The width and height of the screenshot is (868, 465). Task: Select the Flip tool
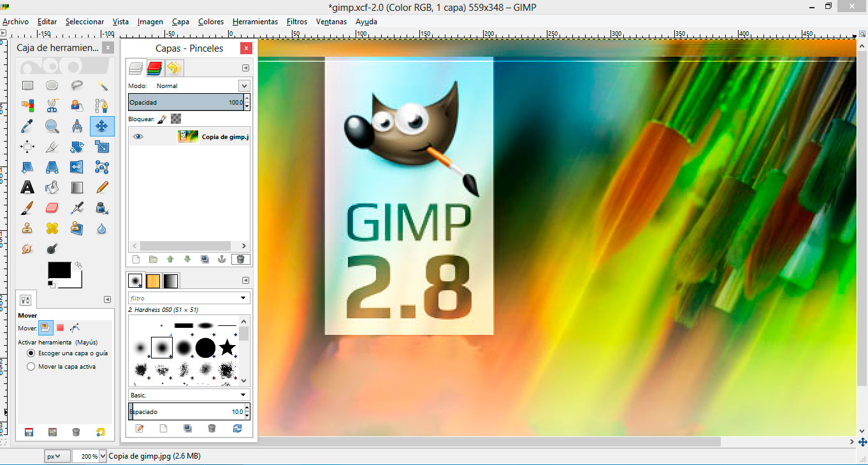coord(77,167)
